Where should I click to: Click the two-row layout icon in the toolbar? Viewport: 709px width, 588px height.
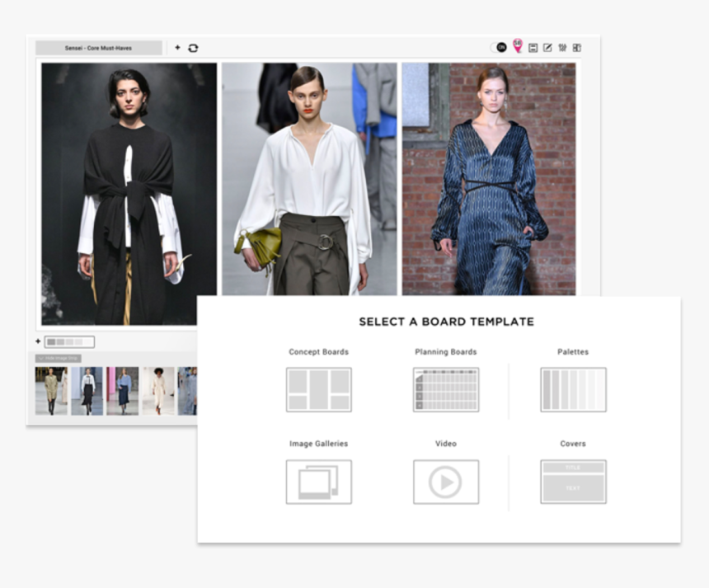[533, 48]
